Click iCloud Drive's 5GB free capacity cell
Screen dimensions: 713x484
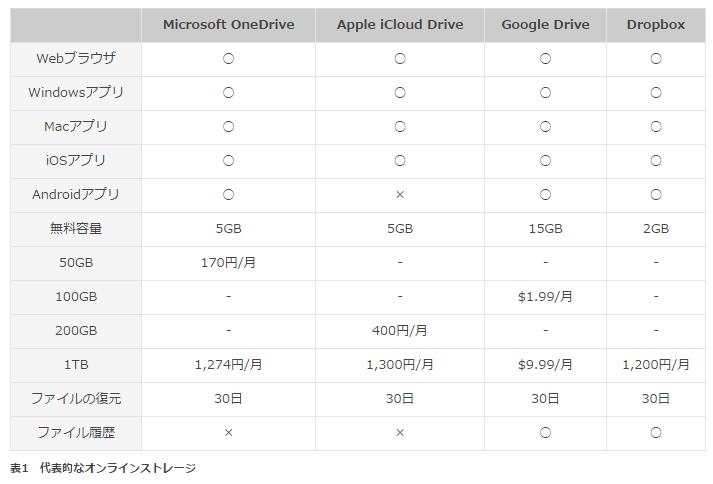coord(400,228)
